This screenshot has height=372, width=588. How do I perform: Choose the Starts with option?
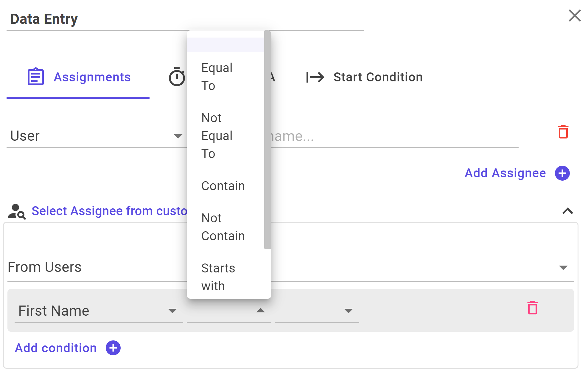point(225,277)
